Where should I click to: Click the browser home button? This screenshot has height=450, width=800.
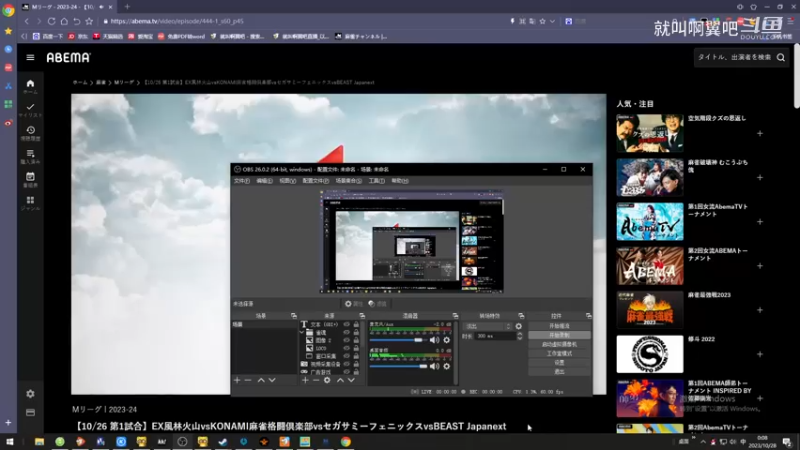pos(64,21)
